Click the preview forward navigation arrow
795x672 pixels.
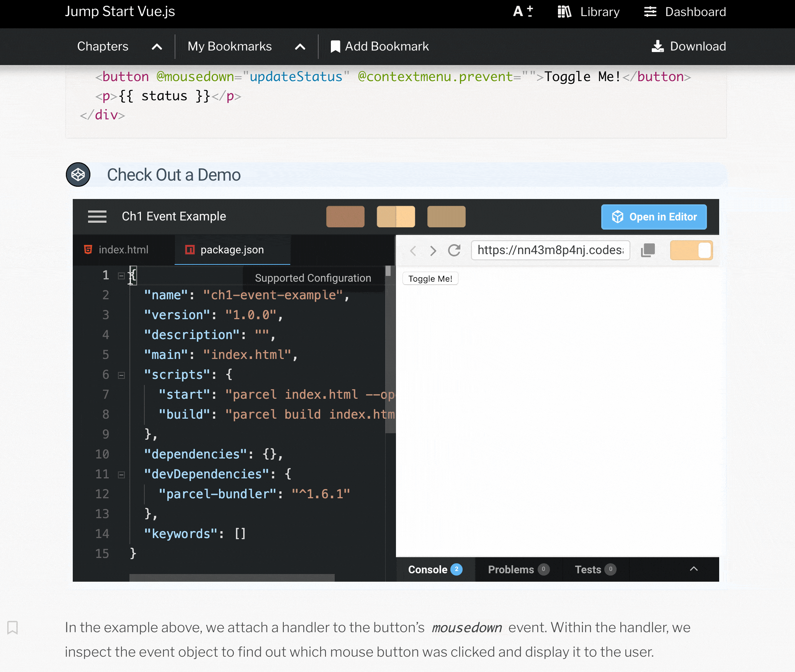tap(433, 251)
